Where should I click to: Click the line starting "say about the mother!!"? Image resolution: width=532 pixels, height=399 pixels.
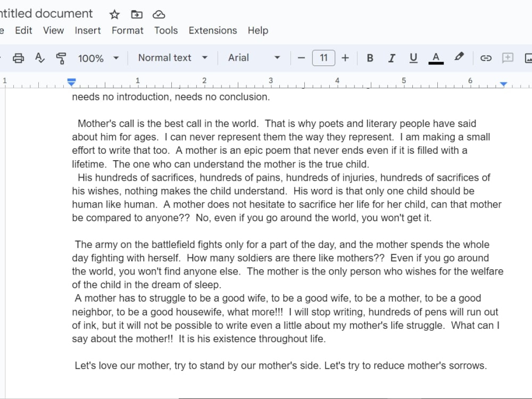[199, 339]
